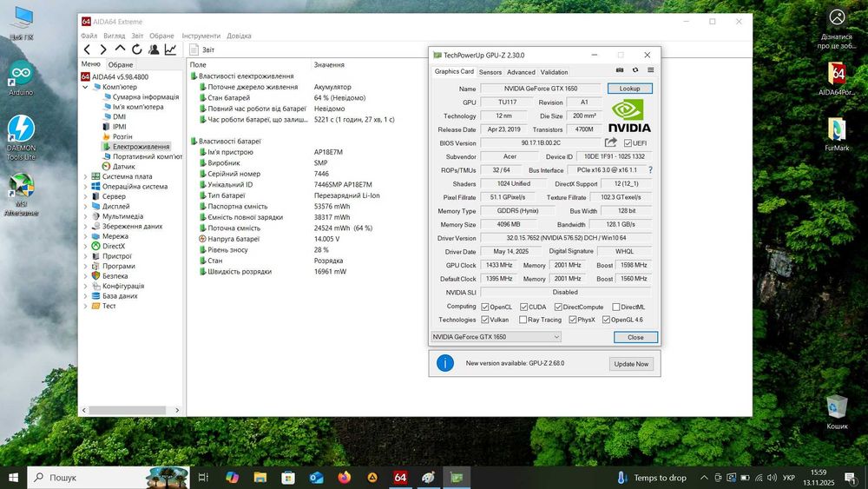Toggle the OpenGL 4.6 checkbox
Image resolution: width=868 pixels, height=489 pixels.
click(606, 320)
